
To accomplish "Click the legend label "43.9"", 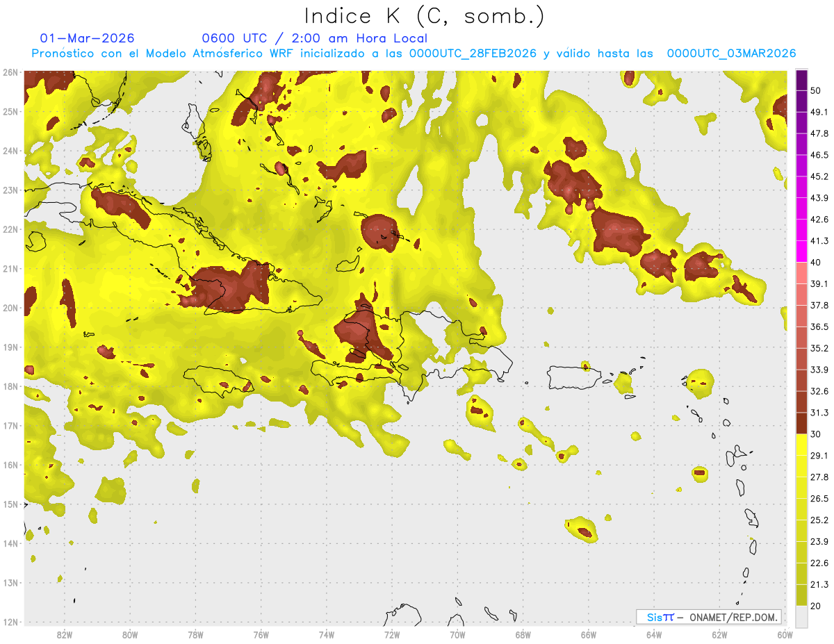I will (x=819, y=198).
